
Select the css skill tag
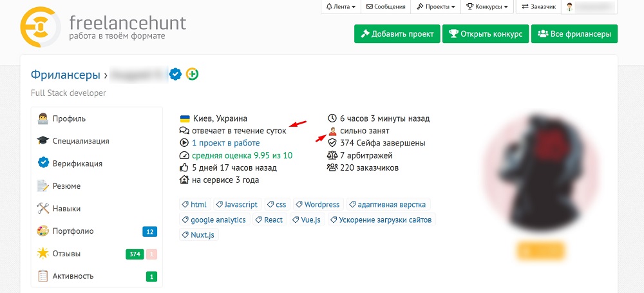pos(277,204)
